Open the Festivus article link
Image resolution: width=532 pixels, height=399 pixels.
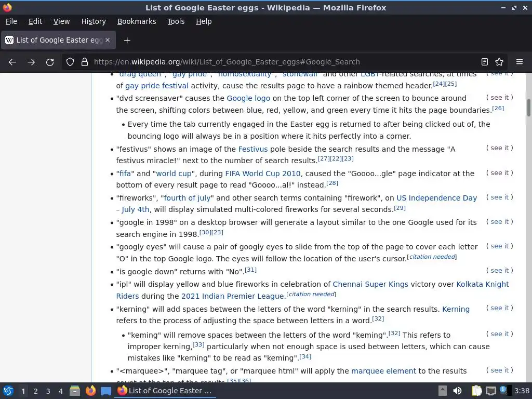pos(253,149)
